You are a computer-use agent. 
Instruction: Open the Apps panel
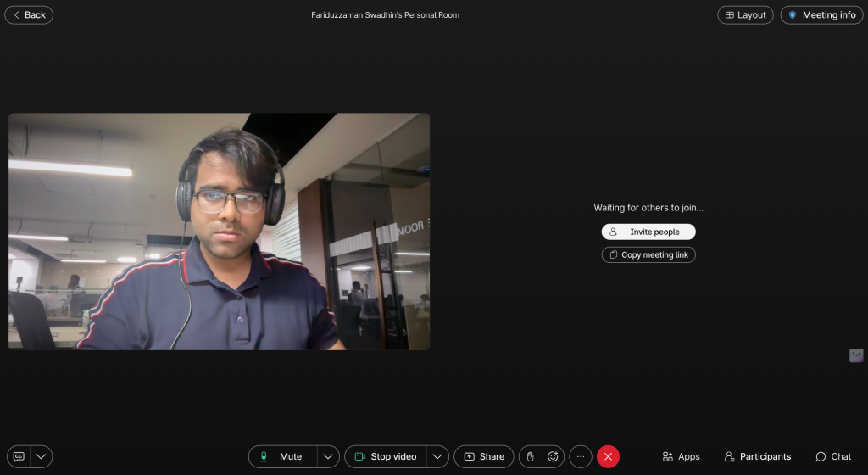click(x=681, y=456)
